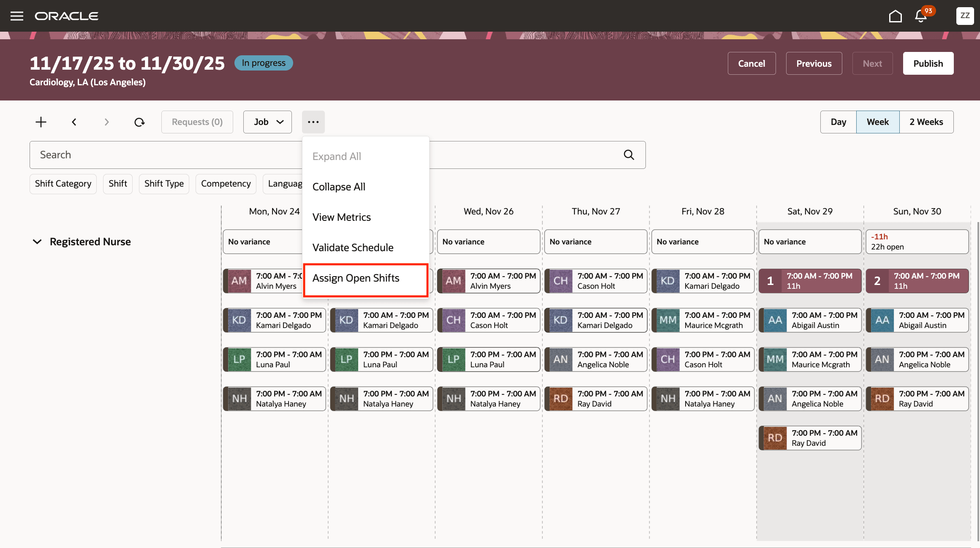Open the Job dropdown
The height and width of the screenshot is (548, 980).
267,122
